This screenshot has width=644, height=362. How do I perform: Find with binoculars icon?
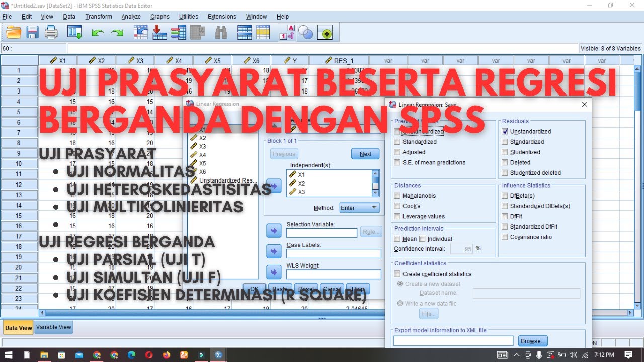click(221, 33)
